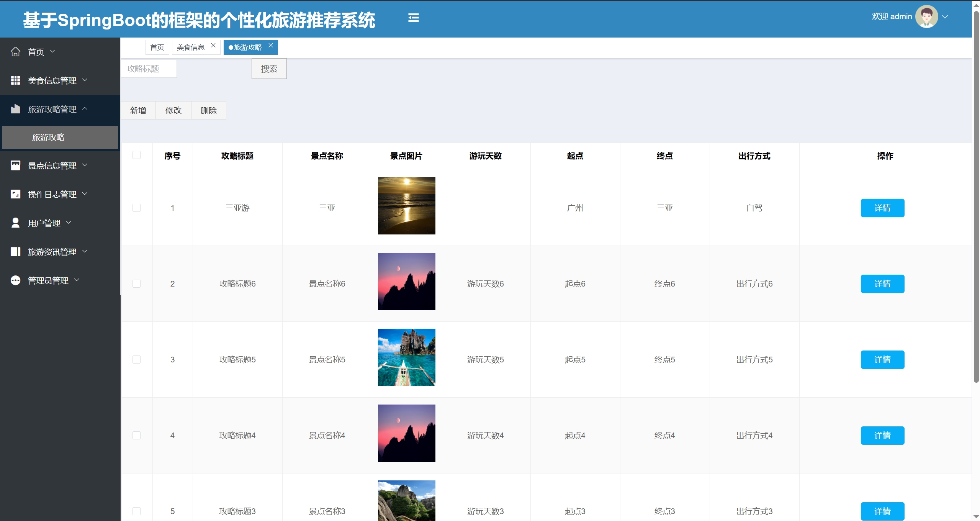The image size is (980, 521).
Task: Expand the 操作日志管理 chevron
Action: click(85, 193)
